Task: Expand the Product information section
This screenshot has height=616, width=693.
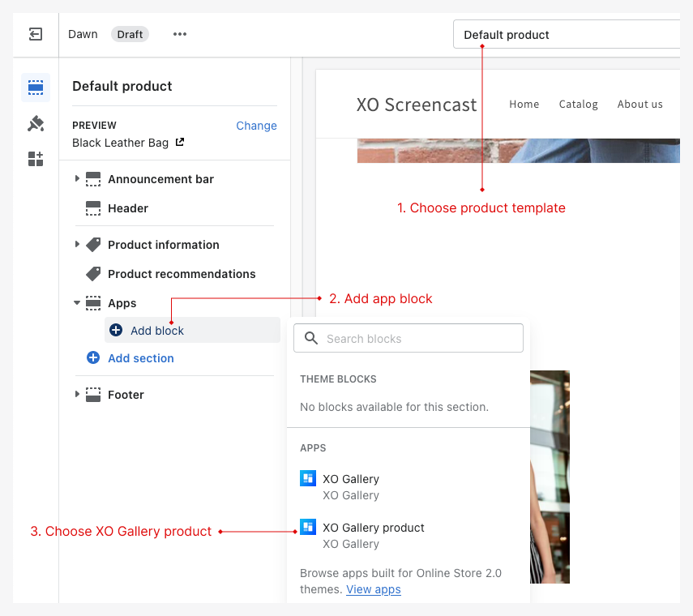Action: point(78,245)
